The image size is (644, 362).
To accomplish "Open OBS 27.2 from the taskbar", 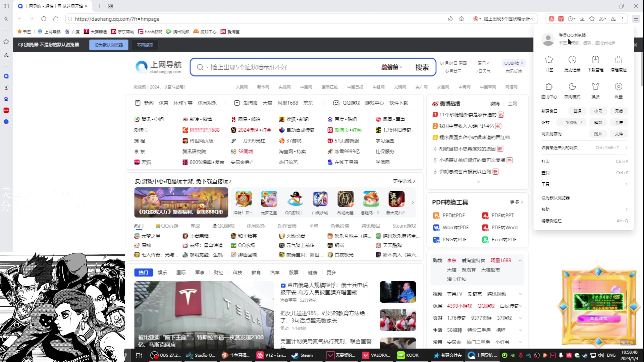I will pyautogui.click(x=166, y=355).
